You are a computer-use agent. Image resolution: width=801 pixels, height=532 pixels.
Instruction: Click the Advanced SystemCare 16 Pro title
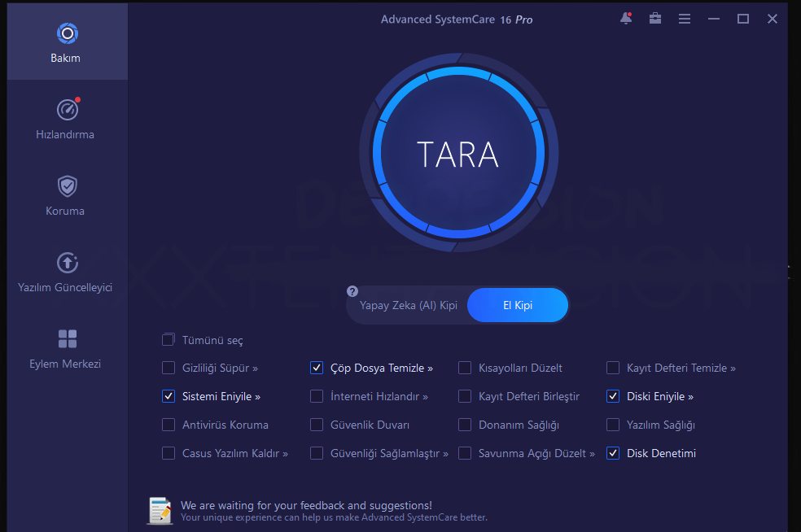[457, 20]
